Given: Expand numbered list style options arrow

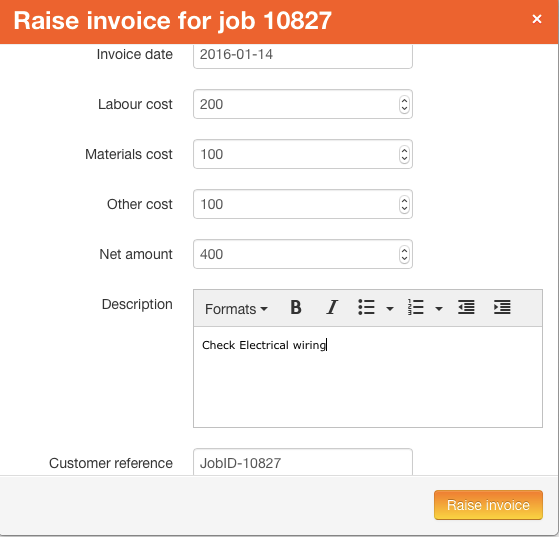Looking at the screenshot, I should click(439, 308).
